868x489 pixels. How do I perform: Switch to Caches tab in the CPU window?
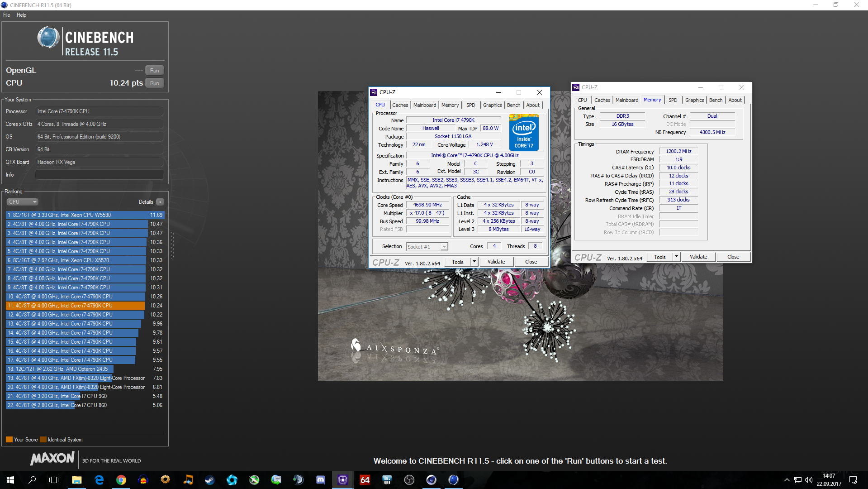click(x=400, y=105)
